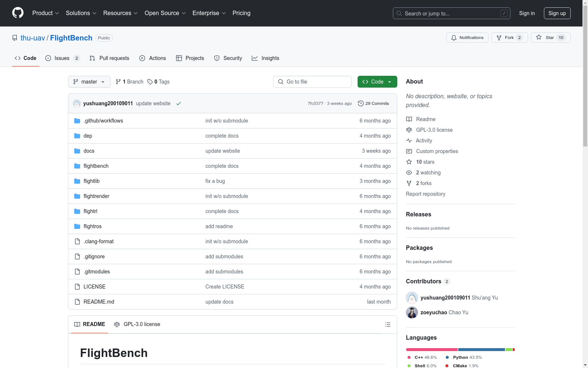The width and height of the screenshot is (588, 368).
Task: Click the Fork icon button
Action: pyautogui.click(x=509, y=38)
